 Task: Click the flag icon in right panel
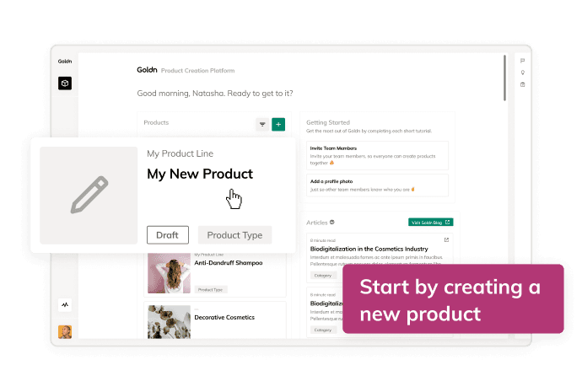(523, 61)
